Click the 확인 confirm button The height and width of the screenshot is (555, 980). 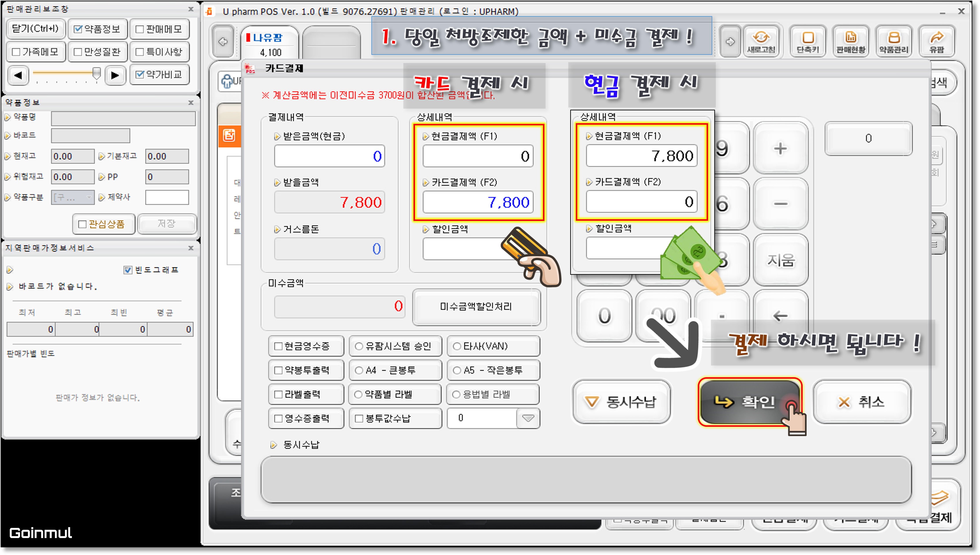click(x=750, y=402)
